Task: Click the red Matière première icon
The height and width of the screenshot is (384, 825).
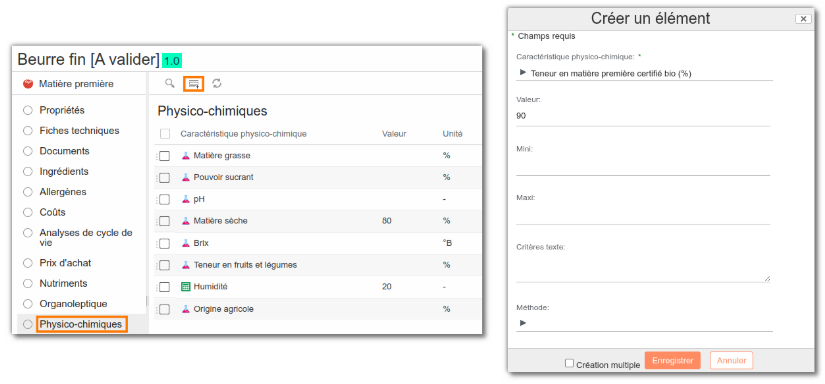Action: pyautogui.click(x=28, y=84)
